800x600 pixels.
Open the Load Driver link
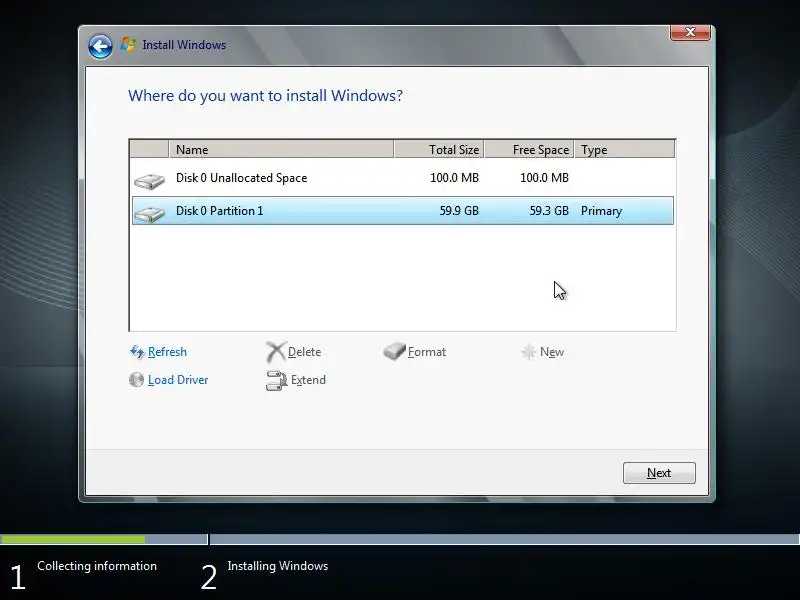[x=178, y=380]
